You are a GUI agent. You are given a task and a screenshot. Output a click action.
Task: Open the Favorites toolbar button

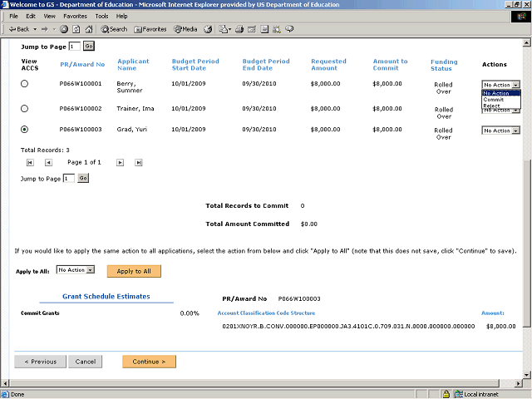coord(150,29)
